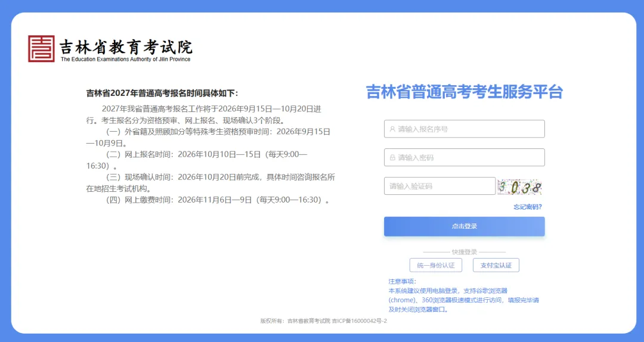Click the lock icon in password field
Viewport: 644px width, 342px height.
tap(392, 157)
